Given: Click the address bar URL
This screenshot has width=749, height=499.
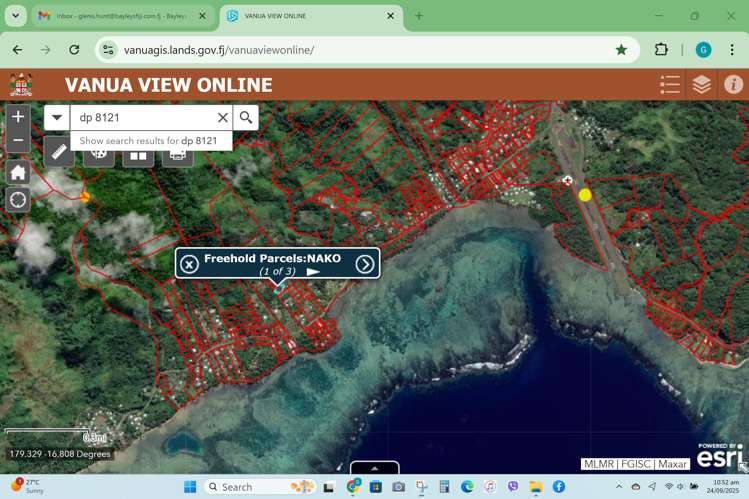Looking at the screenshot, I should pos(219,50).
